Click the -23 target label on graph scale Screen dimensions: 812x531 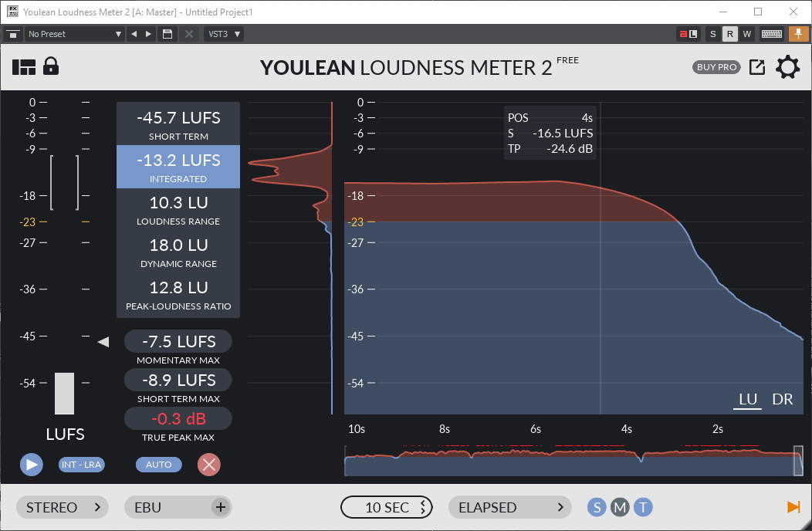point(356,222)
